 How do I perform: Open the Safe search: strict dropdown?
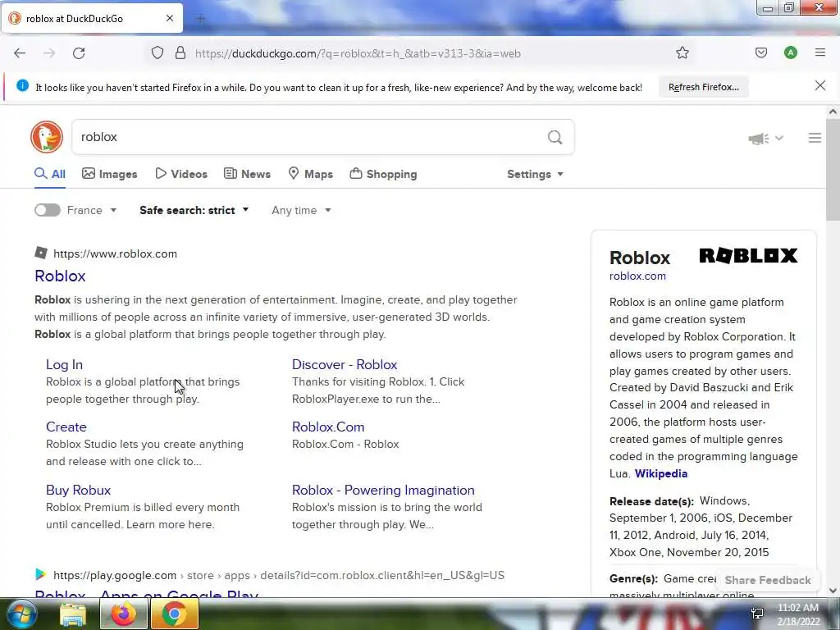coord(194,210)
